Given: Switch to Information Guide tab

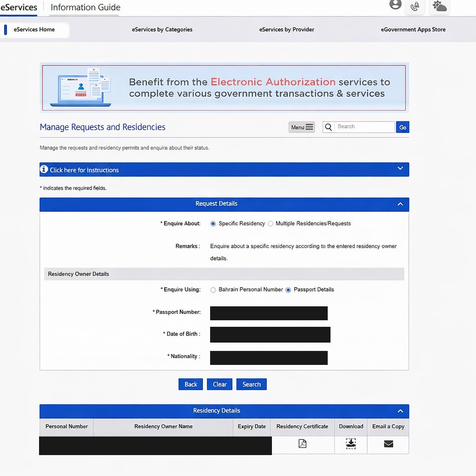Looking at the screenshot, I should [x=86, y=7].
